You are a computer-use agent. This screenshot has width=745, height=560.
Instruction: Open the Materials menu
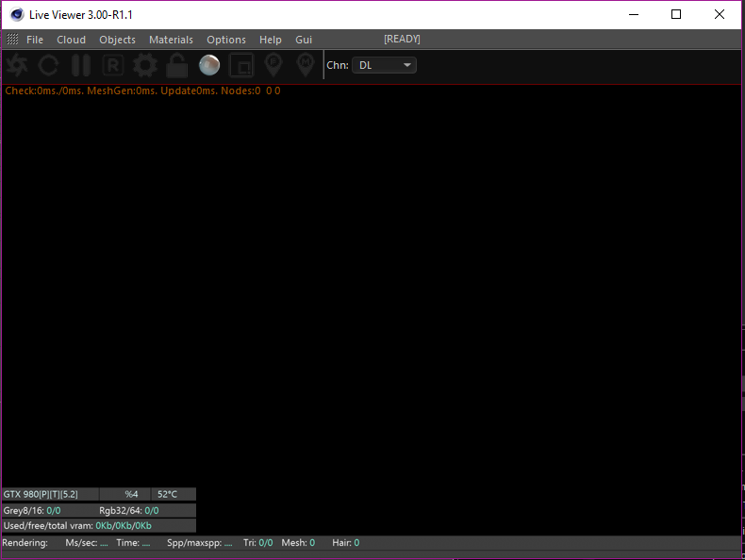click(171, 40)
